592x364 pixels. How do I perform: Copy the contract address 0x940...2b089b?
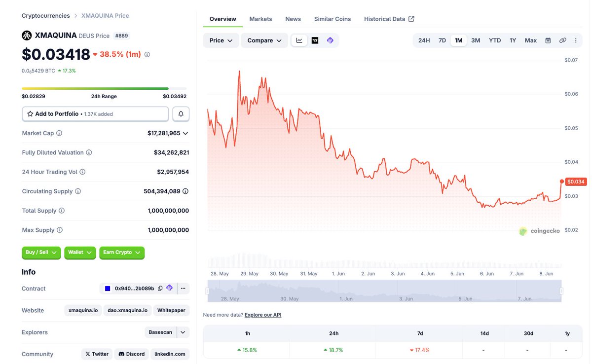click(x=160, y=289)
